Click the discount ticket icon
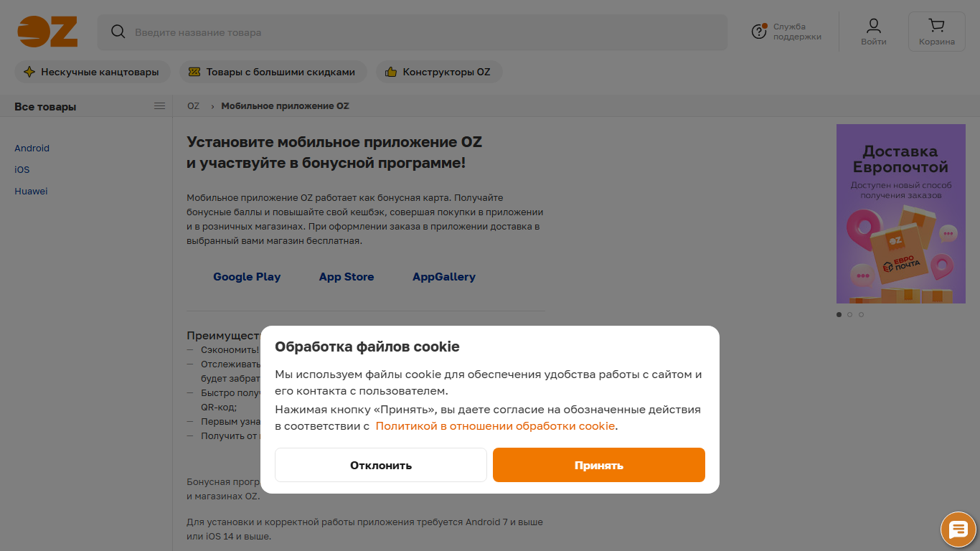This screenshot has width=980, height=551. click(x=194, y=72)
